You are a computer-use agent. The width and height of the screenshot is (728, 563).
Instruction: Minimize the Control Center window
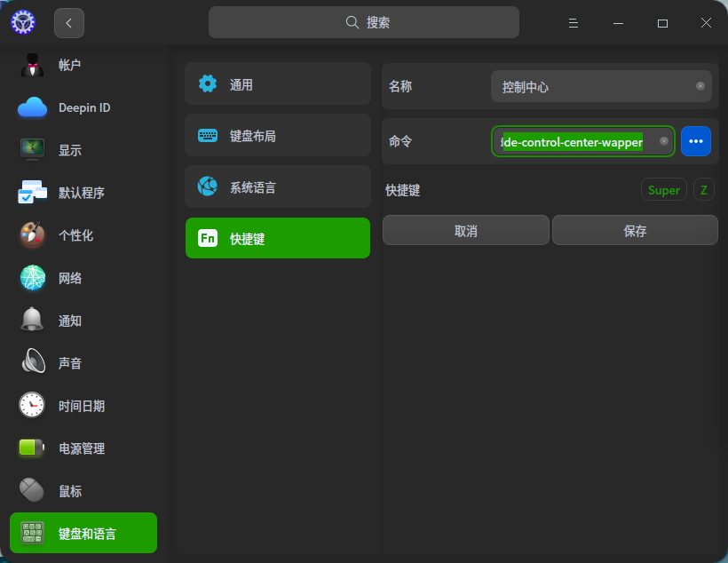coord(618,23)
